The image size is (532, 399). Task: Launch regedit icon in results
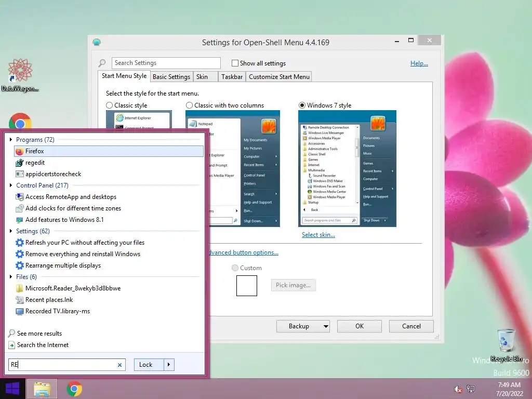(x=20, y=163)
